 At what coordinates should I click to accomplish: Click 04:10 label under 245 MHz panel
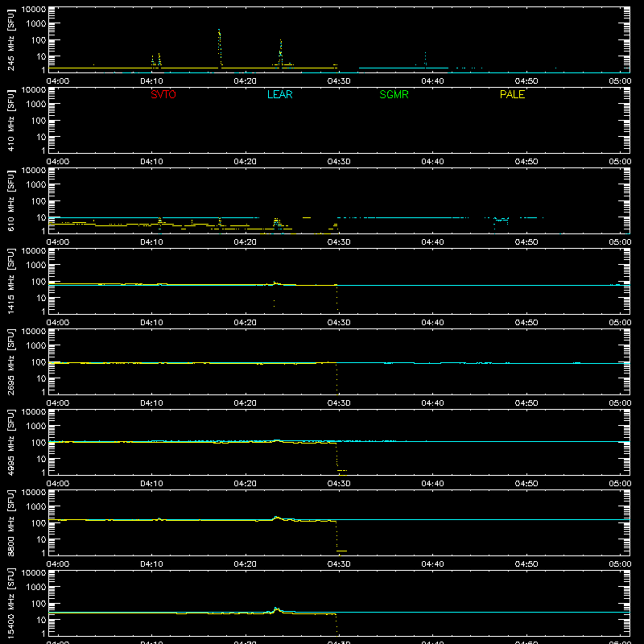pos(151,81)
